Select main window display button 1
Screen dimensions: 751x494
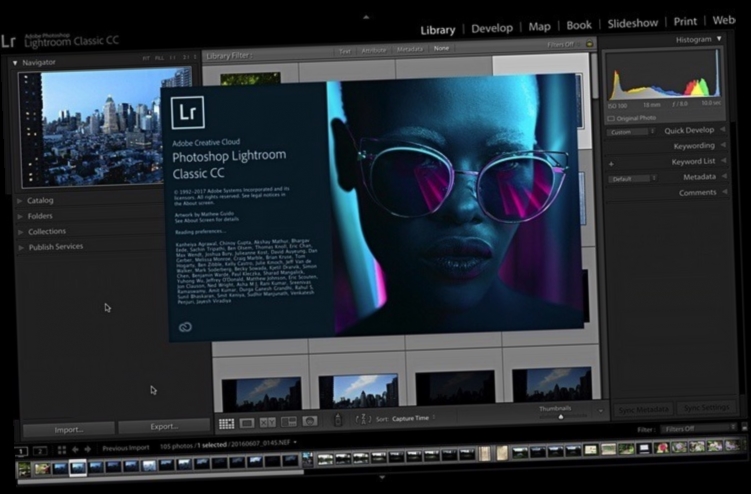tap(21, 451)
